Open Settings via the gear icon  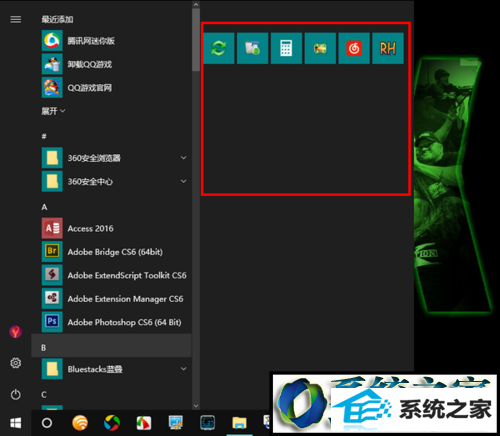[16, 363]
